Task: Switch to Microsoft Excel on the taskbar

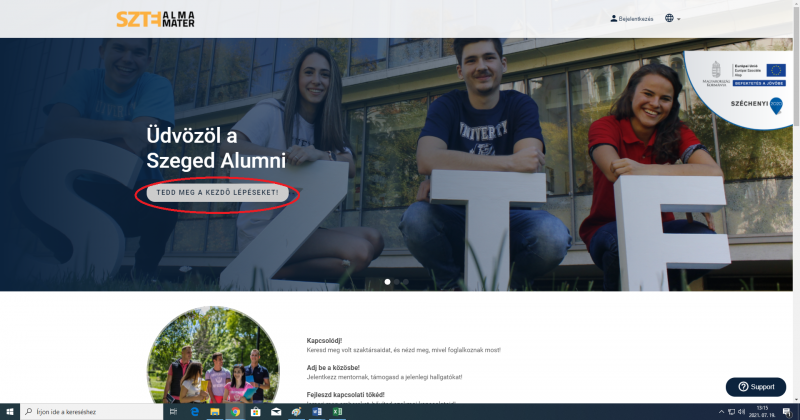Action: coord(337,412)
